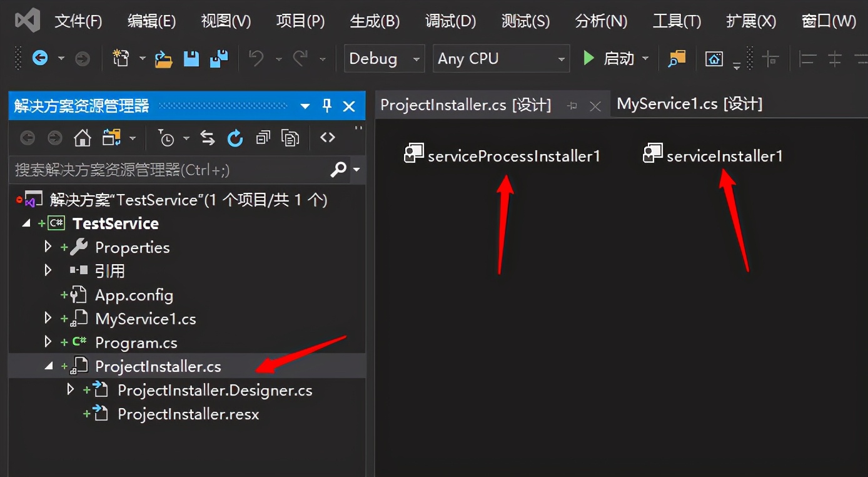
Task: Select the serviceProcessInstaller1 component
Action: point(503,155)
